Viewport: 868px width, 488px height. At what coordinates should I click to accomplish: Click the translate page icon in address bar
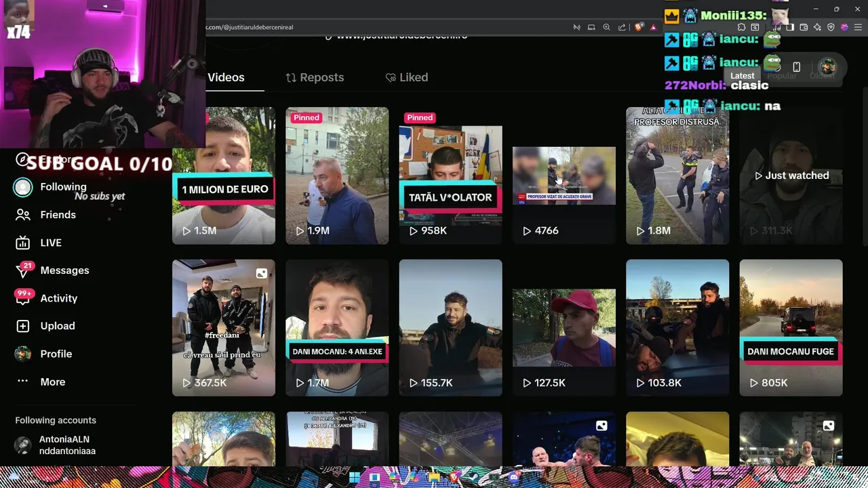pyautogui.click(x=576, y=27)
